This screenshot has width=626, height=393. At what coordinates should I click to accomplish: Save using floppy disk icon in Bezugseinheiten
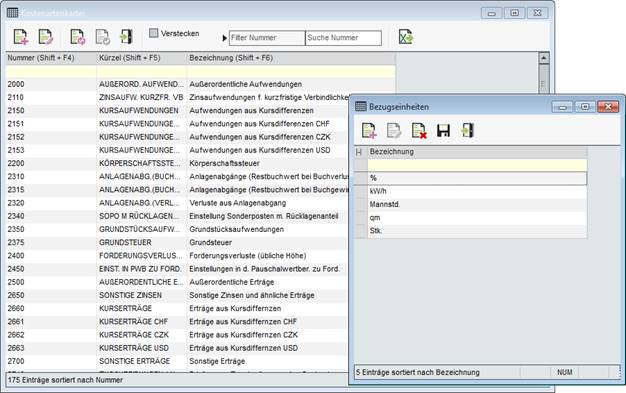pos(443,131)
